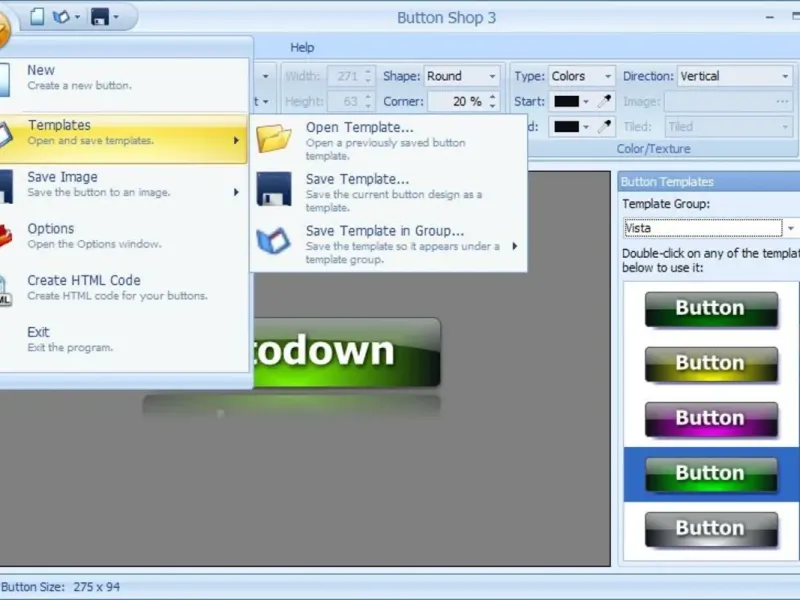
Task: Choose New to create a new button
Action: (124, 78)
